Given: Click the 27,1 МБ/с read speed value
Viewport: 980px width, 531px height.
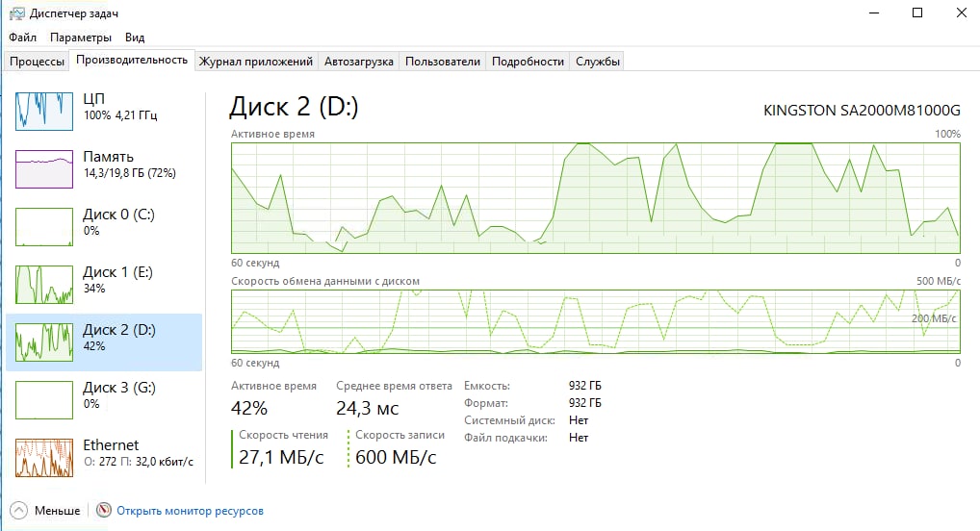Looking at the screenshot, I should point(281,457).
